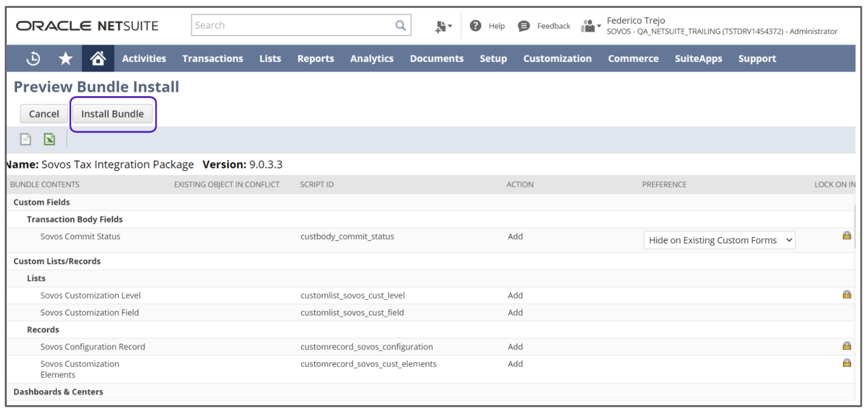This screenshot has height=413, width=868.
Task: Click the Feedback speech bubble icon
Action: coord(523,26)
